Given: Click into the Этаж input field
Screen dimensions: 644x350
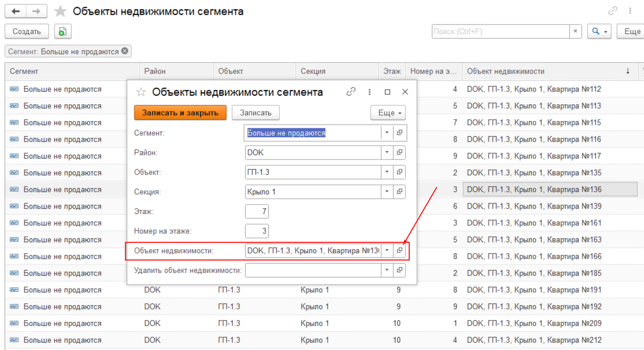Looking at the screenshot, I should pyautogui.click(x=257, y=211).
